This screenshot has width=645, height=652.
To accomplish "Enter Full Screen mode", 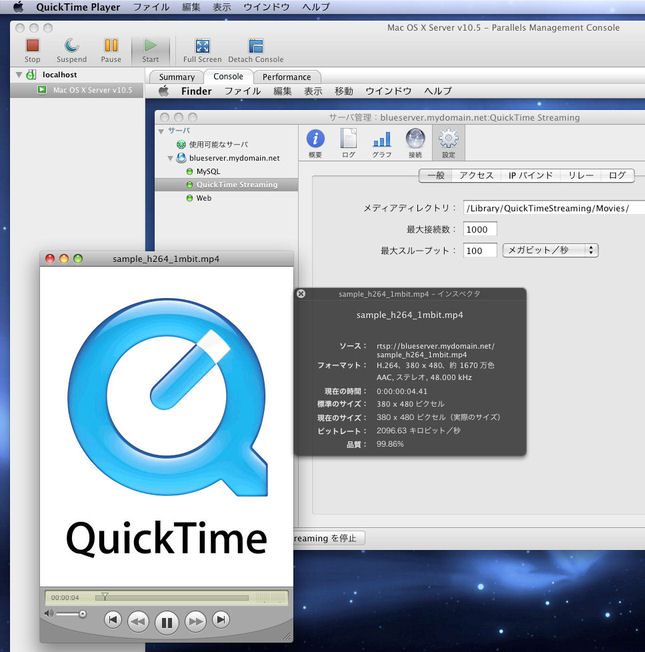I will click(203, 50).
